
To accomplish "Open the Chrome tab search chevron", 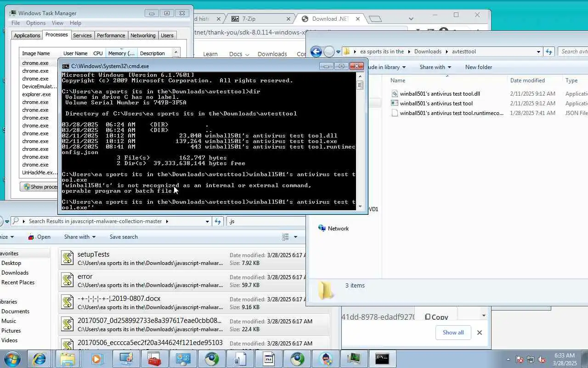I will pos(411,19).
